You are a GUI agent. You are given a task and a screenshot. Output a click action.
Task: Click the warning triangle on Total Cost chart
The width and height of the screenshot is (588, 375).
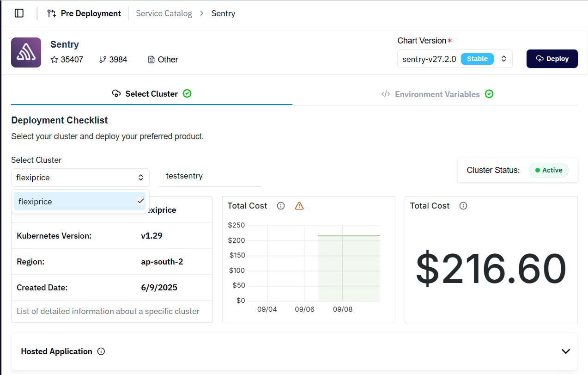point(299,206)
